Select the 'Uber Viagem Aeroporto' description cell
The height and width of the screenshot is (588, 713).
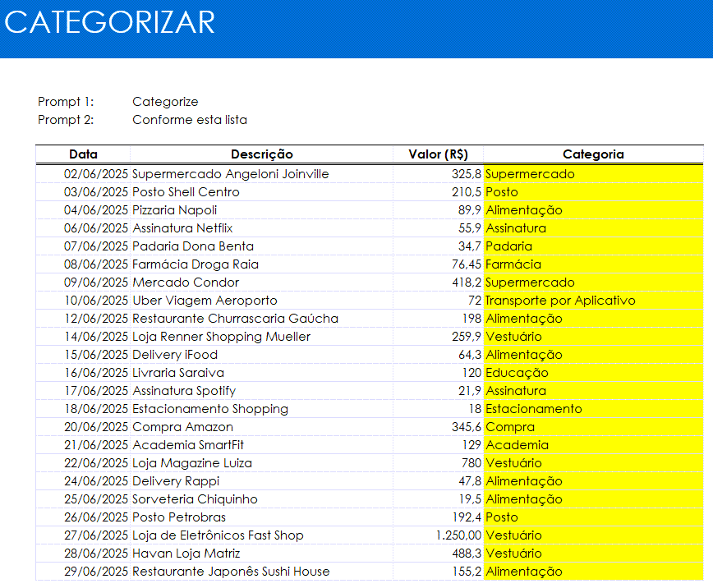tap(205, 301)
